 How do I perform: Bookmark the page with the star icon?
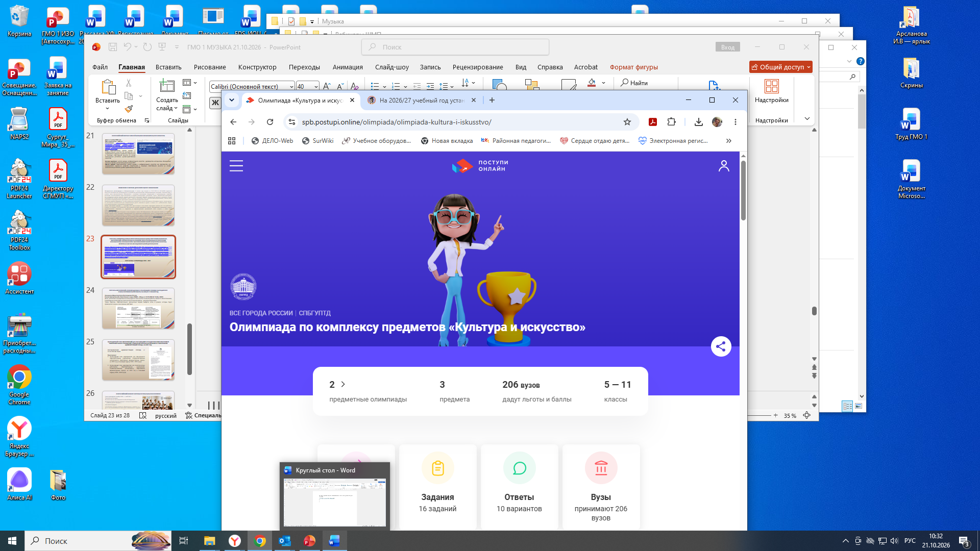click(627, 122)
